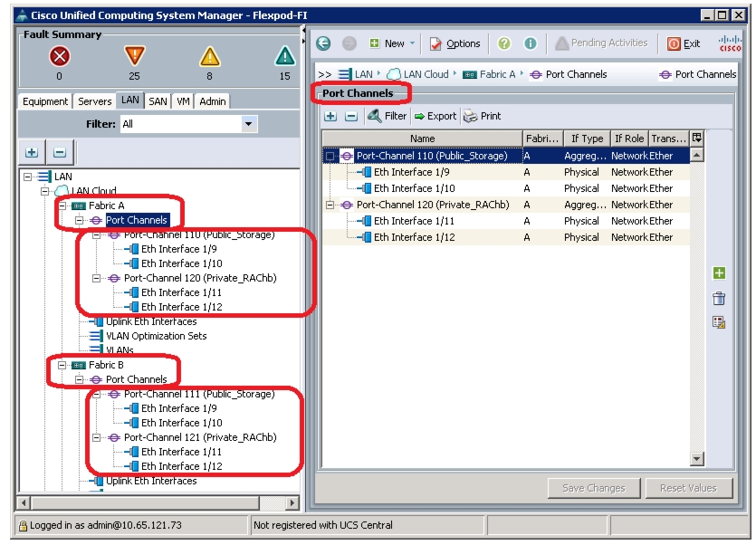Click the greyed forward arrow icon

349,43
